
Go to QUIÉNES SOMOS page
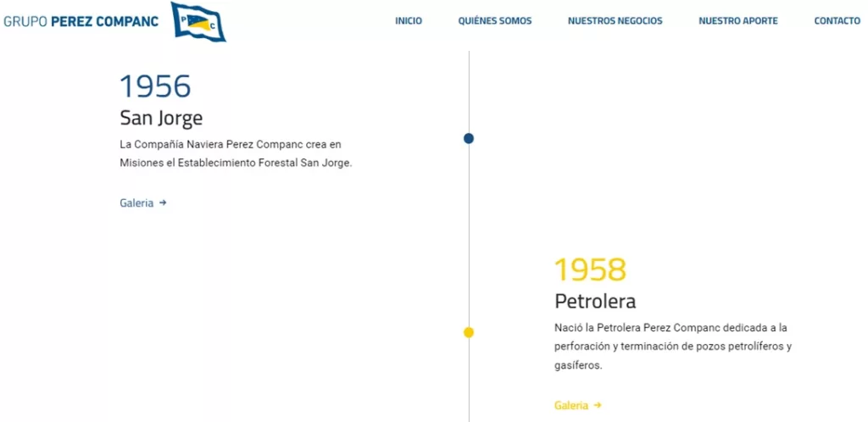pyautogui.click(x=495, y=21)
